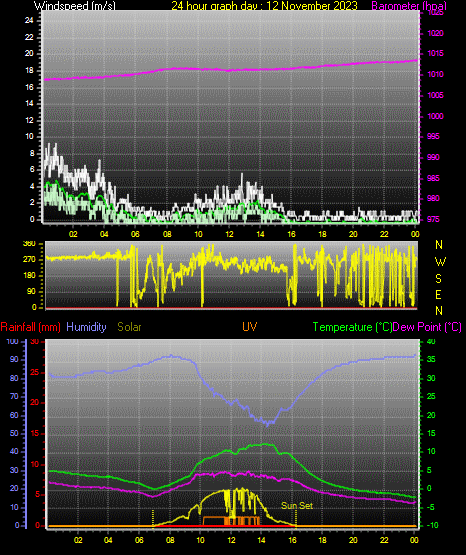Select the -10 temperature axis value
The image size is (466, 555).
pyautogui.click(x=432, y=525)
